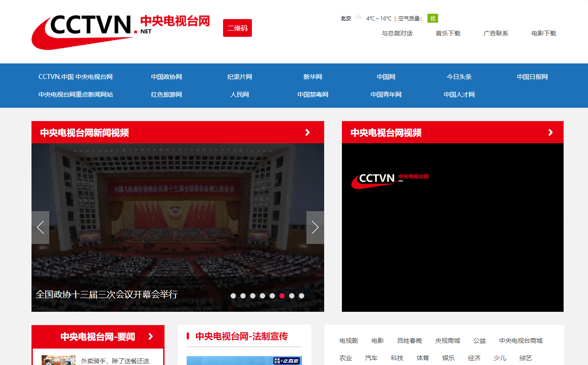Expand 中央电视台网-要闻 section via chevron arrow
The width and height of the screenshot is (588, 365).
(151, 337)
